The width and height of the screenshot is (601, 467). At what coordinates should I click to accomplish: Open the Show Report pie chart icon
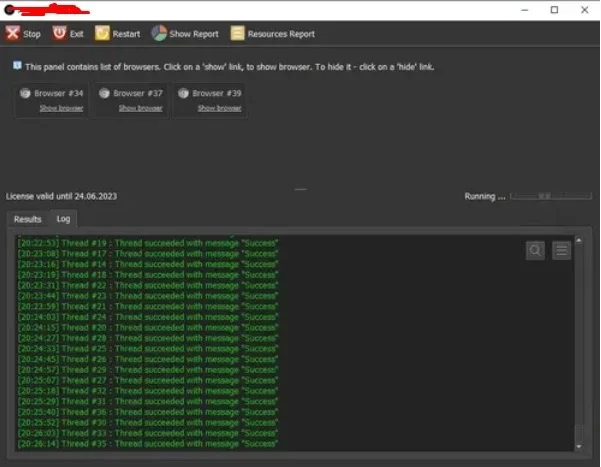159,33
